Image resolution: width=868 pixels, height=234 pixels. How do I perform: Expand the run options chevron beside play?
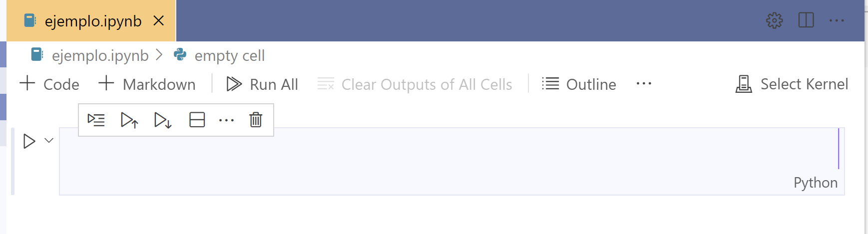click(x=49, y=140)
